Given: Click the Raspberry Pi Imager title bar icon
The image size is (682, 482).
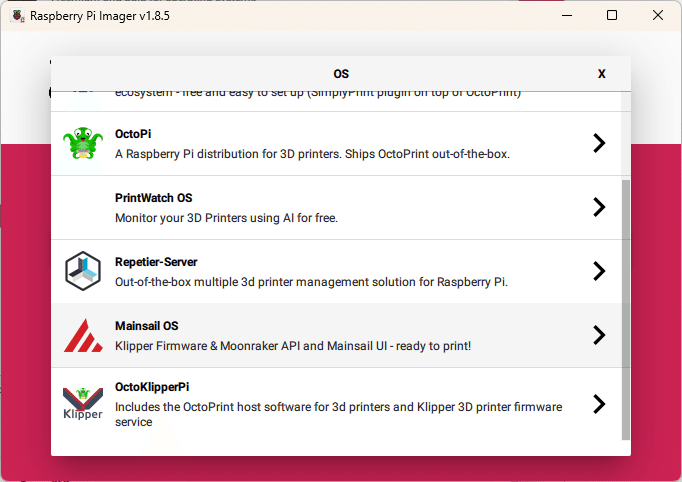Looking at the screenshot, I should [17, 15].
